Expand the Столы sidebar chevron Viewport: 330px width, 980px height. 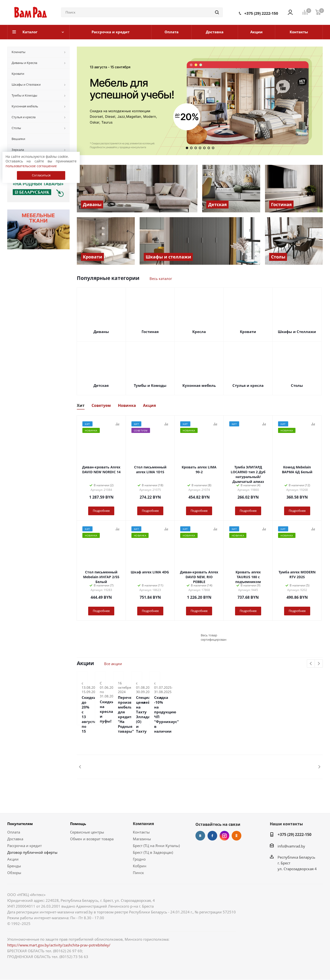tap(65, 128)
